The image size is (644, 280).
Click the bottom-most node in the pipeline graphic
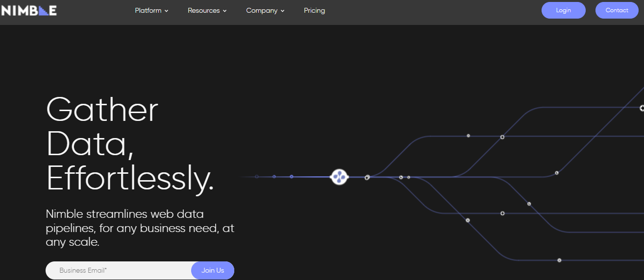(559, 260)
